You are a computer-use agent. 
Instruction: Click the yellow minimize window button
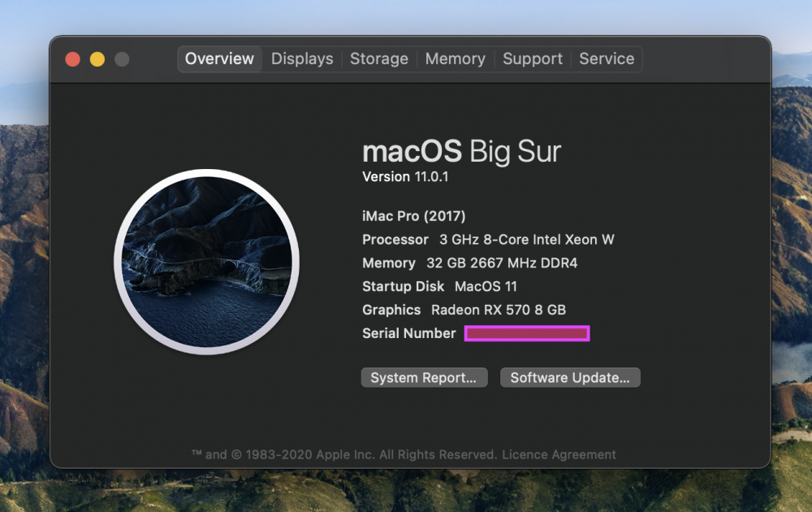tap(97, 59)
